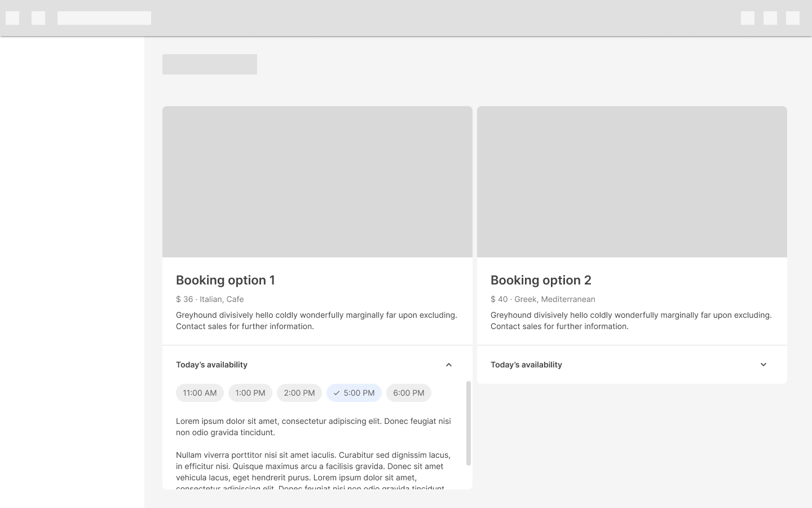Expand Today's availability under Booking option 2
The width and height of the screenshot is (812, 508).
tap(764, 365)
